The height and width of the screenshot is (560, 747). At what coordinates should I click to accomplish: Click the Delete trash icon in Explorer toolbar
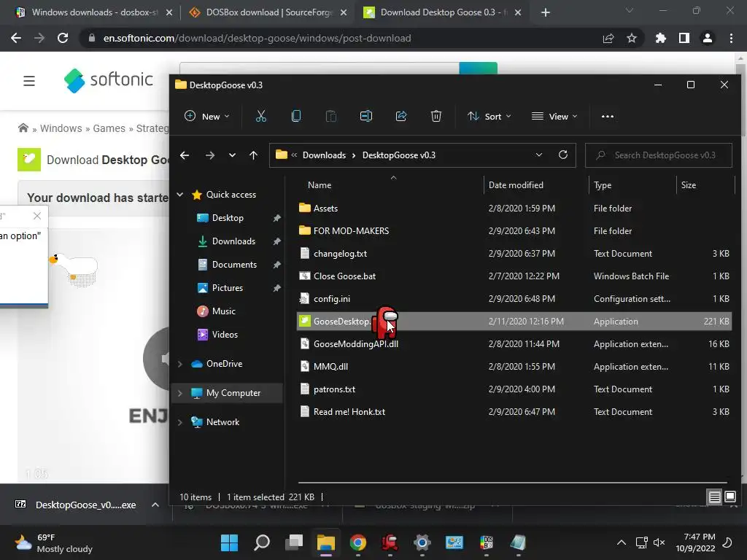(x=436, y=116)
